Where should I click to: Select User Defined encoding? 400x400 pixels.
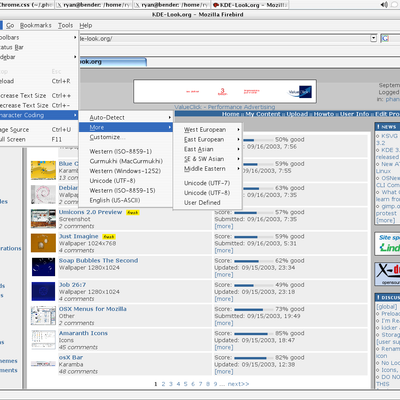click(207, 202)
